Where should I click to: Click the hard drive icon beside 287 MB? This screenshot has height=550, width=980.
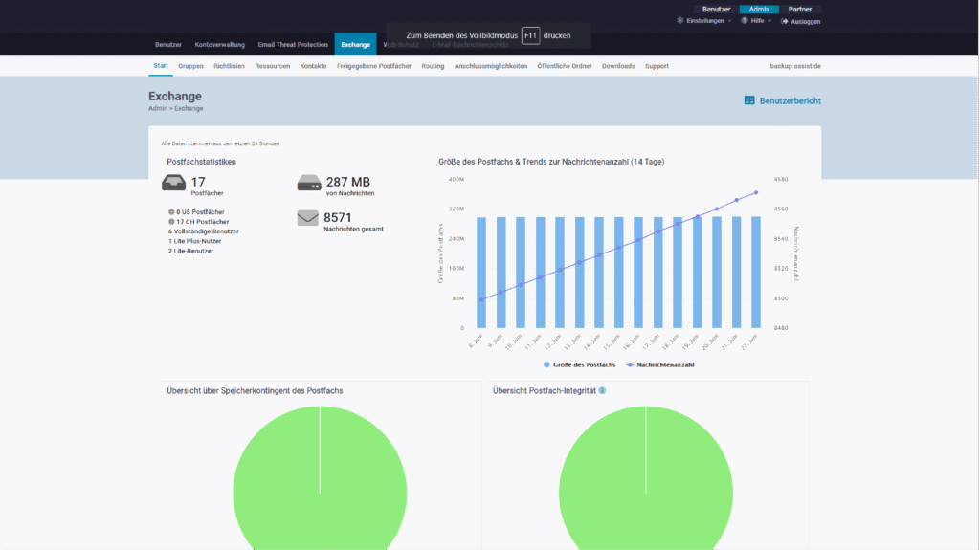tap(309, 183)
